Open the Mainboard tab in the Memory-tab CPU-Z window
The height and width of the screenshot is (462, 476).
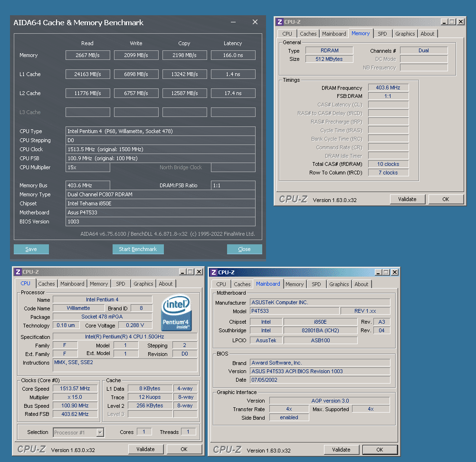334,34
